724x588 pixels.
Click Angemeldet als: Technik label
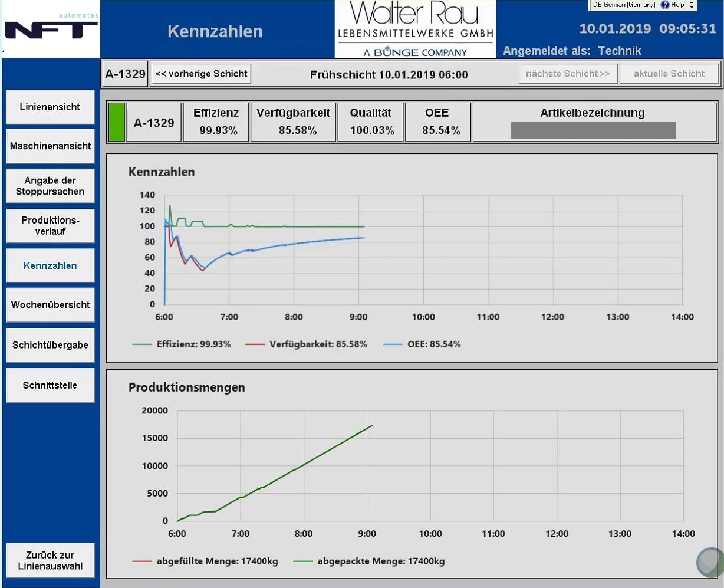[572, 51]
